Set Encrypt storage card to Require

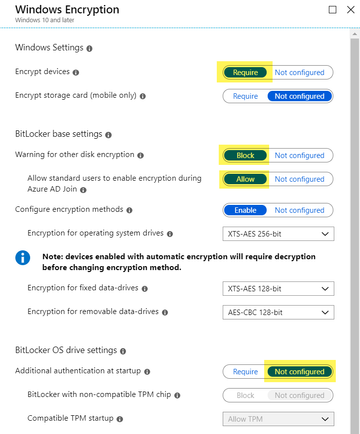click(x=245, y=96)
